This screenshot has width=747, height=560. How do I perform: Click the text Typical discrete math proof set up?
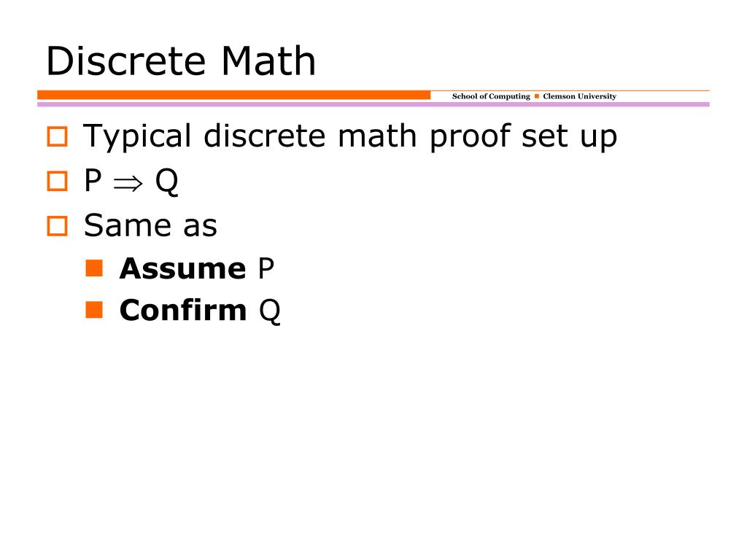(350, 137)
